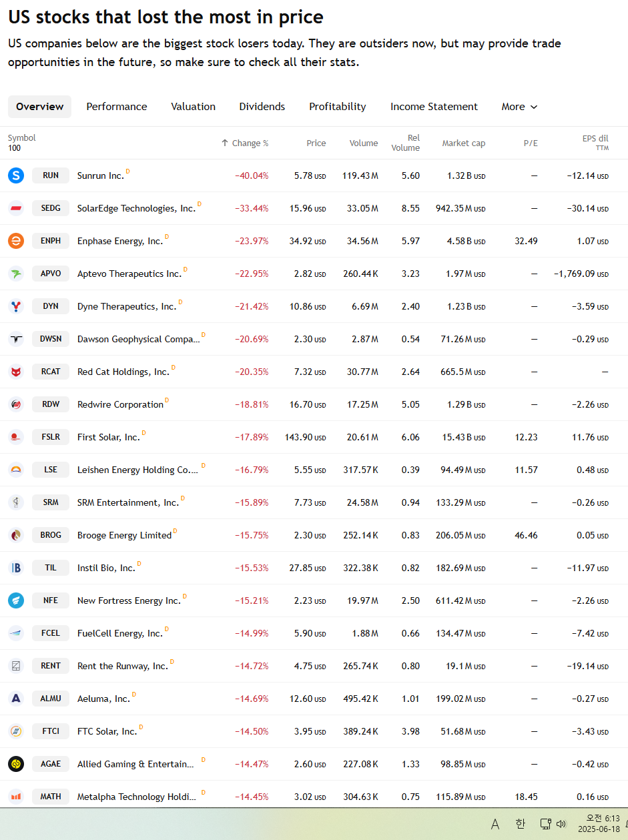
Task: Open the RUN ticker badge
Action: click(51, 175)
